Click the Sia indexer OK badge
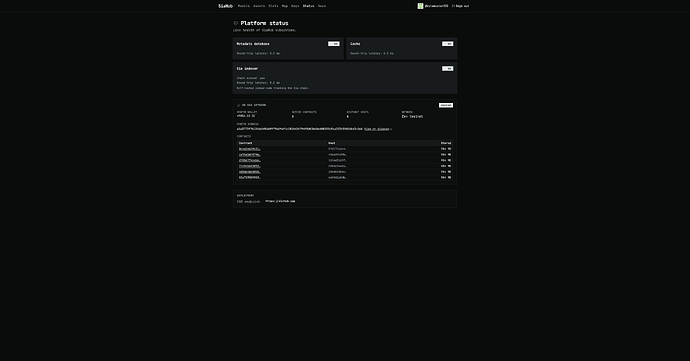This screenshot has width=690, height=361. point(448,68)
